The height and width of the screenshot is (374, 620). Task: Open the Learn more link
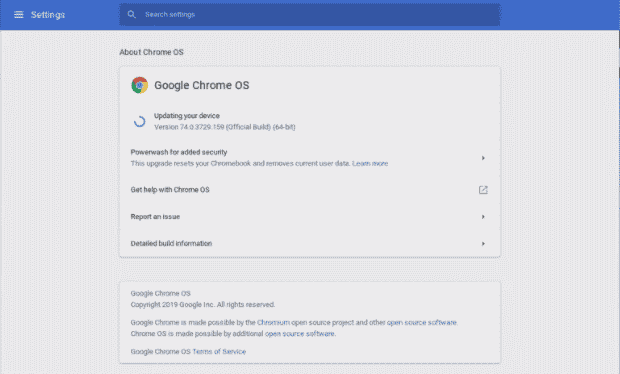370,163
